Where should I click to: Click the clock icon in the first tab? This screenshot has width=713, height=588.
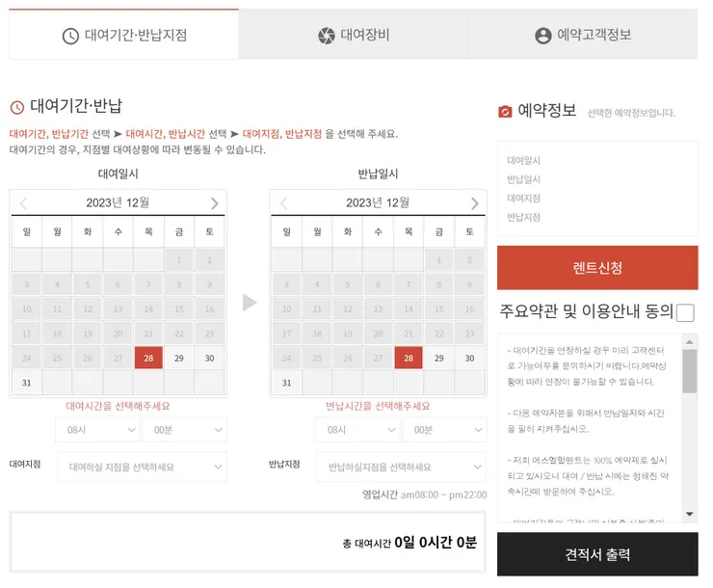(70, 36)
